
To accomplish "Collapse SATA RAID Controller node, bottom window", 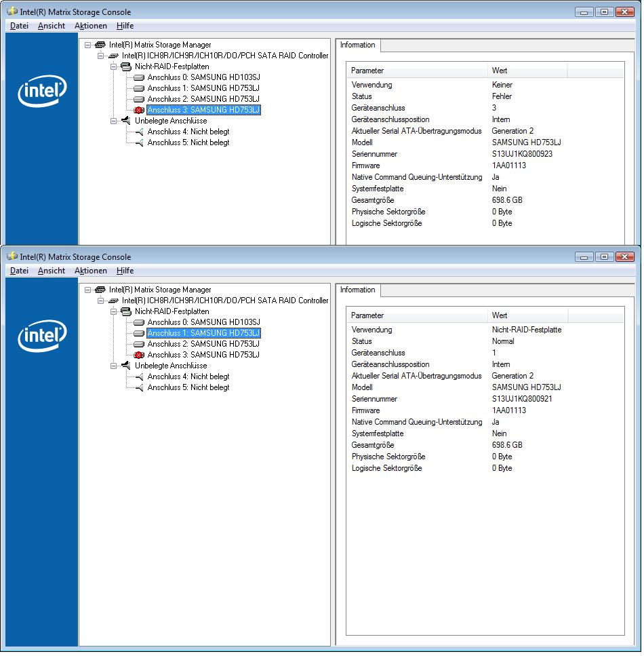I will pos(100,301).
